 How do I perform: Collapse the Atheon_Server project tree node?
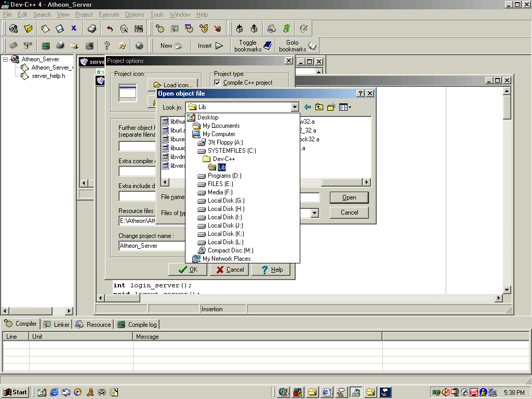(6, 59)
